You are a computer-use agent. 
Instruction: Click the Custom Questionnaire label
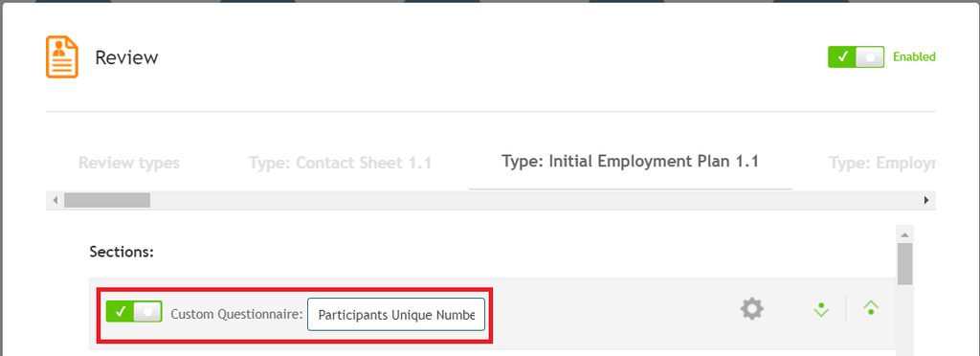[x=237, y=314]
